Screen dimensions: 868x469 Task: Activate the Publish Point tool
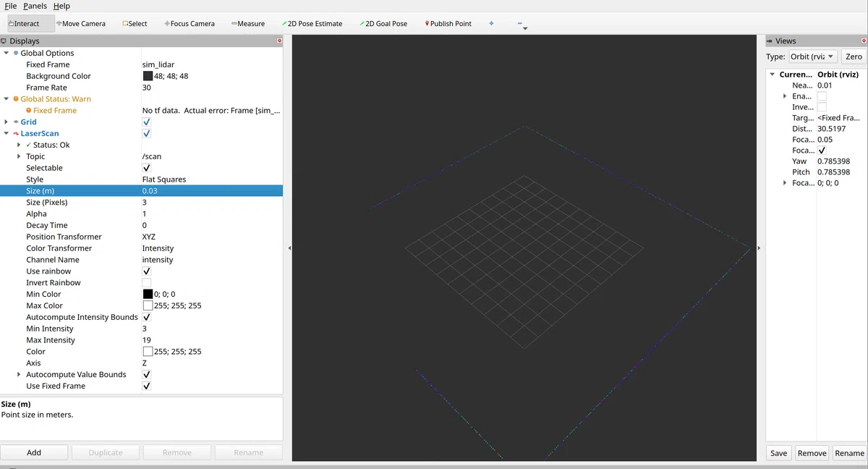coord(448,24)
